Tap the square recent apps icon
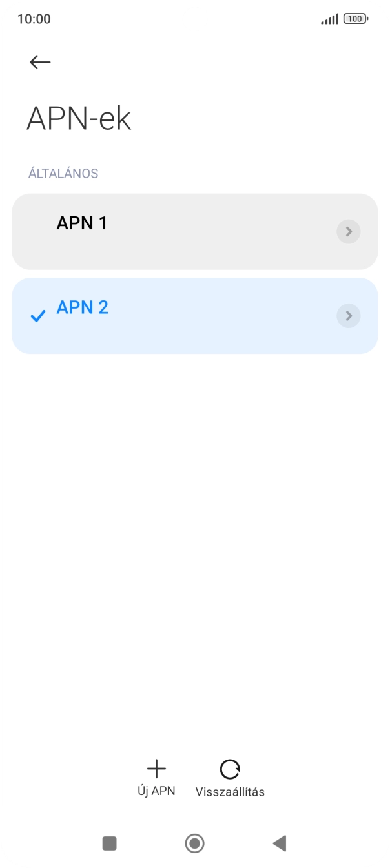This screenshot has width=390, height=868. [110, 843]
